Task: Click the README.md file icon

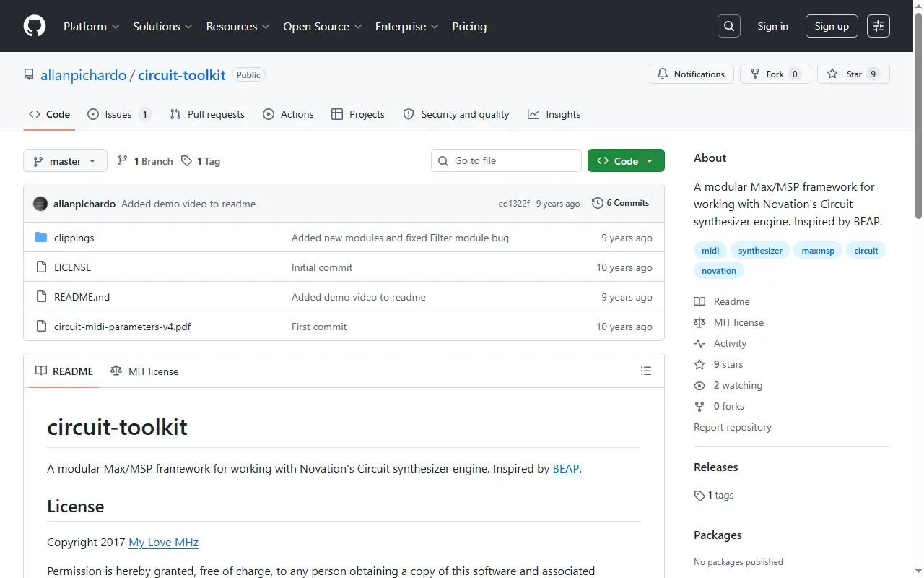Action: point(41,297)
